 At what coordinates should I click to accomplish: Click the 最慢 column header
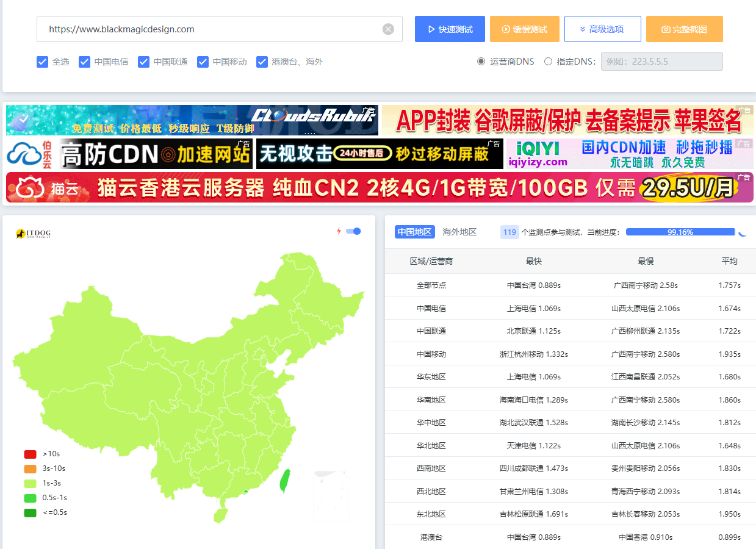coord(646,261)
